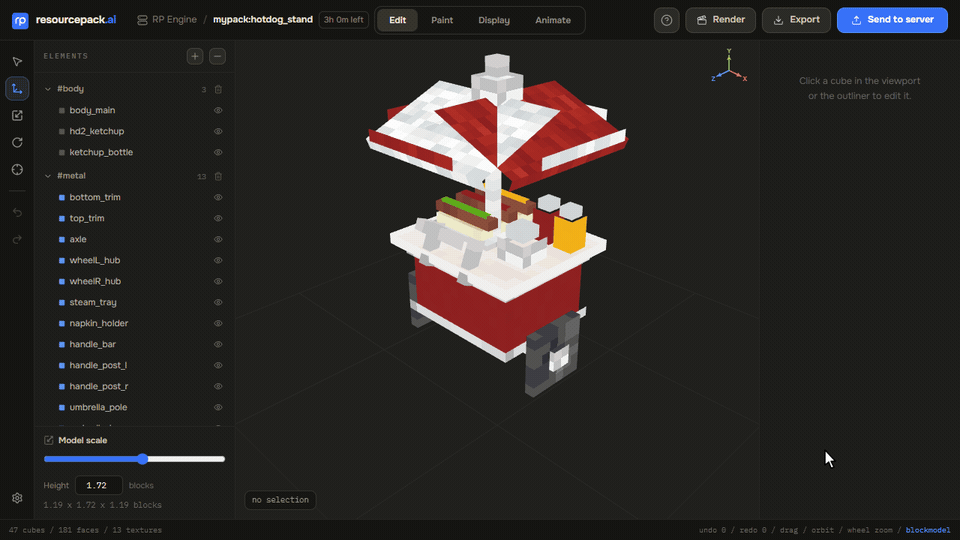
Task: Delete the #body group trash icon
Action: click(218, 89)
